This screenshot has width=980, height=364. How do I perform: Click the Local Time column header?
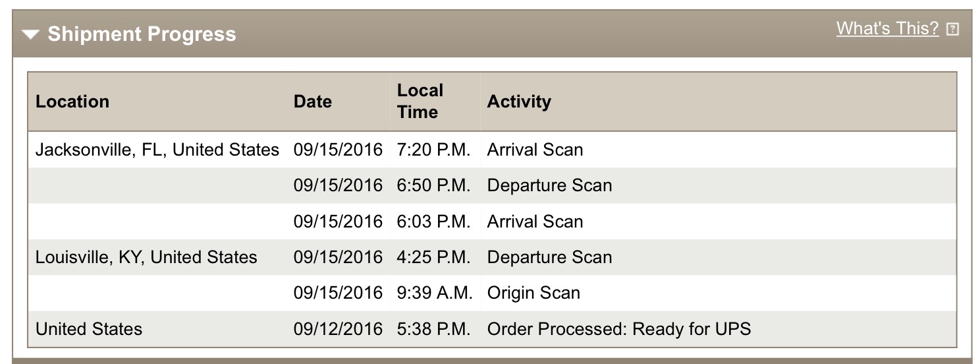click(x=420, y=102)
